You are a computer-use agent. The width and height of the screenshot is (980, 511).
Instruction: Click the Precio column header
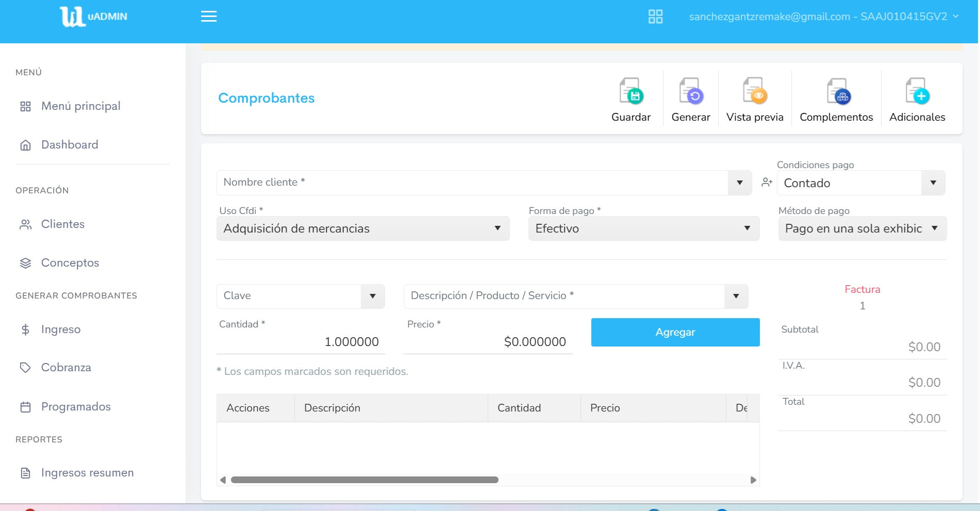click(653, 408)
